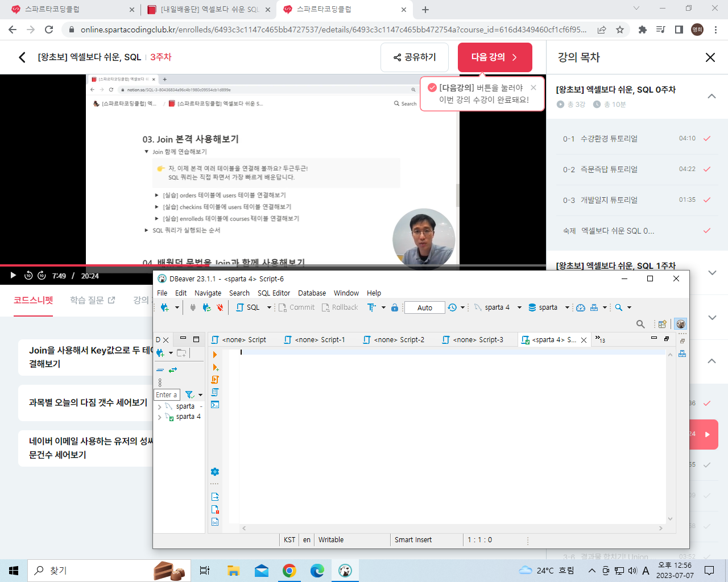728x582 pixels.
Task: Click the video progress bar
Action: pos(273,265)
